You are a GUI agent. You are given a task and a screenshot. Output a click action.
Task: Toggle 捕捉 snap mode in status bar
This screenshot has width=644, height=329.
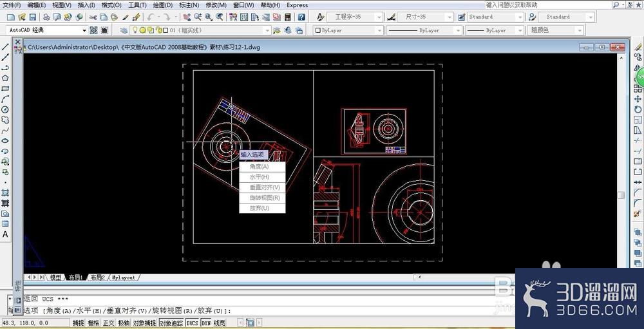click(x=79, y=323)
